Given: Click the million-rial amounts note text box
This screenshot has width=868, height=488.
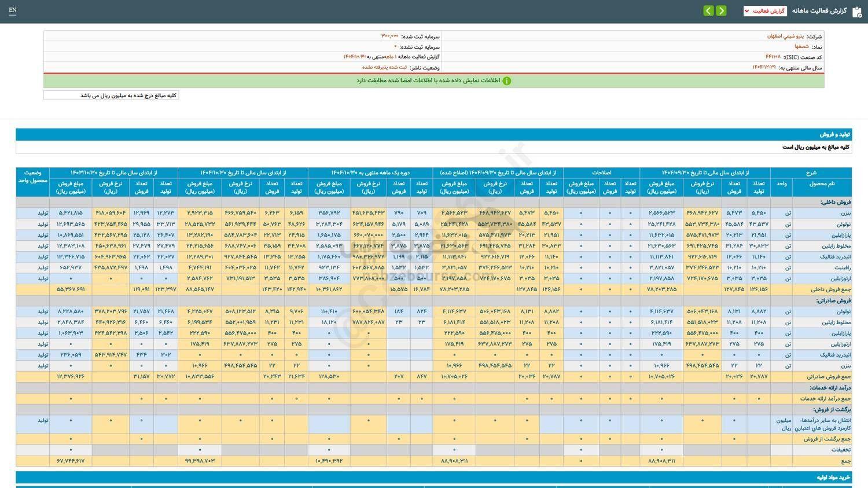Looking at the screenshot, I should (x=111, y=95).
